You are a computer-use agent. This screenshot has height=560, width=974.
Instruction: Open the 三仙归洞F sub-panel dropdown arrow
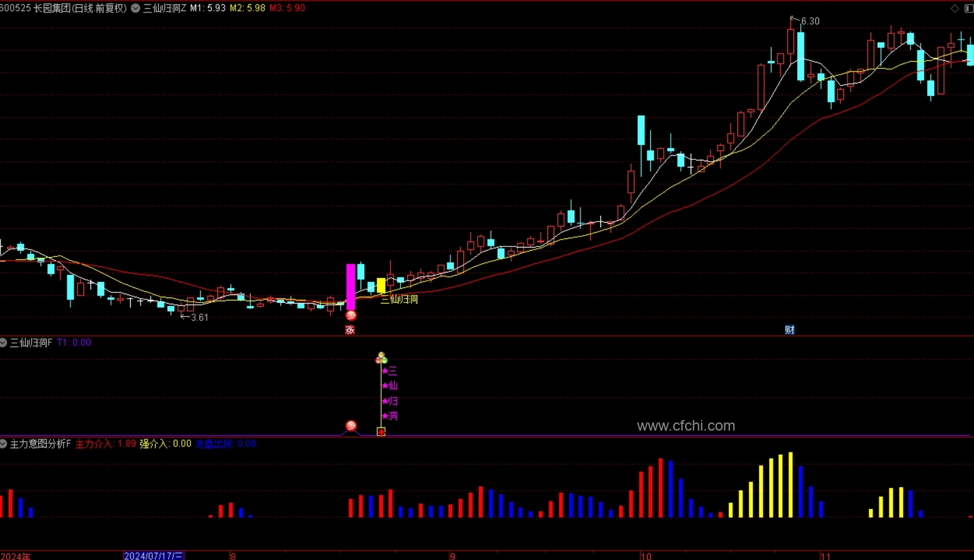(x=3, y=343)
